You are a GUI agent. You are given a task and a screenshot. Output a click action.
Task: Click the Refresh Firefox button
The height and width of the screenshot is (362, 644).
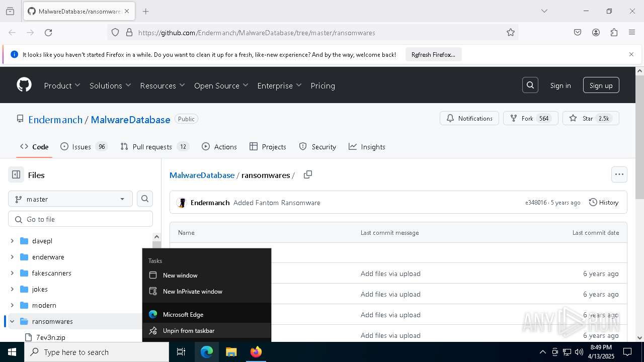coord(433,54)
